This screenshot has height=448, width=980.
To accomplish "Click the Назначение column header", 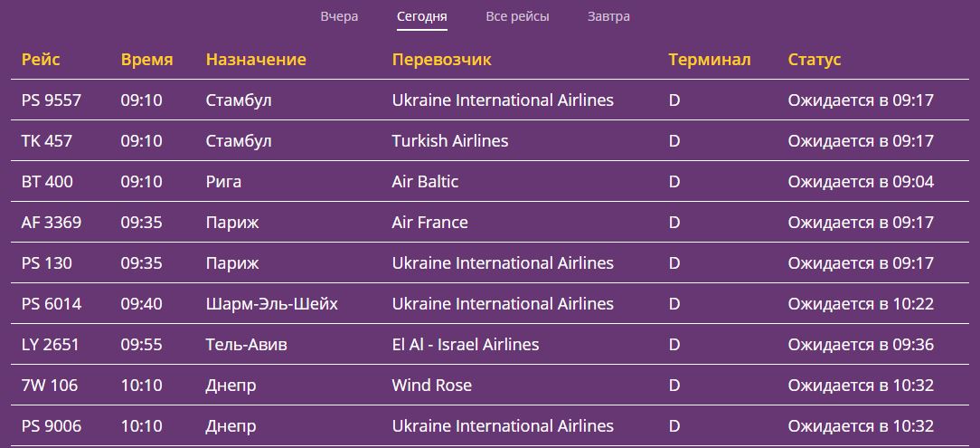I will point(256,60).
